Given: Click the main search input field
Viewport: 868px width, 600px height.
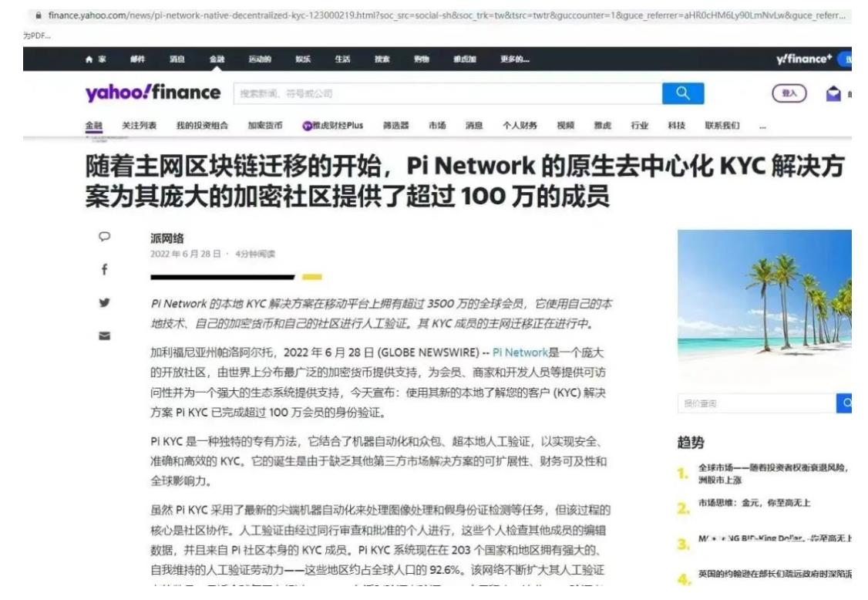Looking at the screenshot, I should point(448,93).
